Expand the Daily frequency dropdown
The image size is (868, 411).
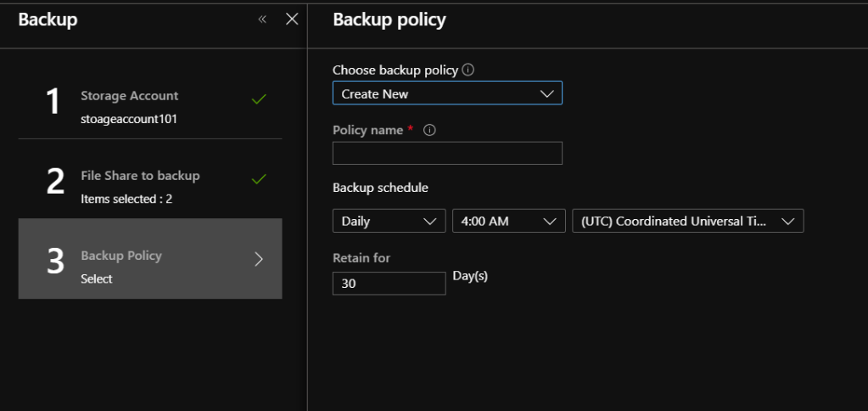coord(389,222)
